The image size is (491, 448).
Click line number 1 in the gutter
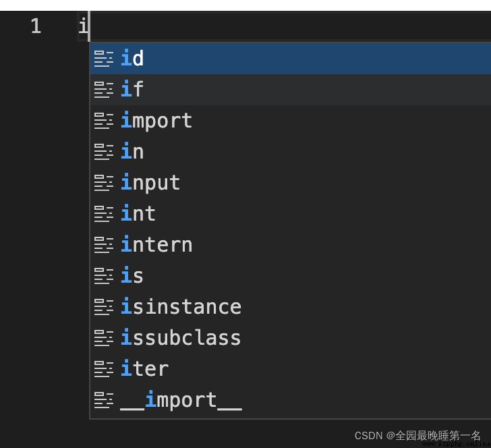[x=36, y=26]
